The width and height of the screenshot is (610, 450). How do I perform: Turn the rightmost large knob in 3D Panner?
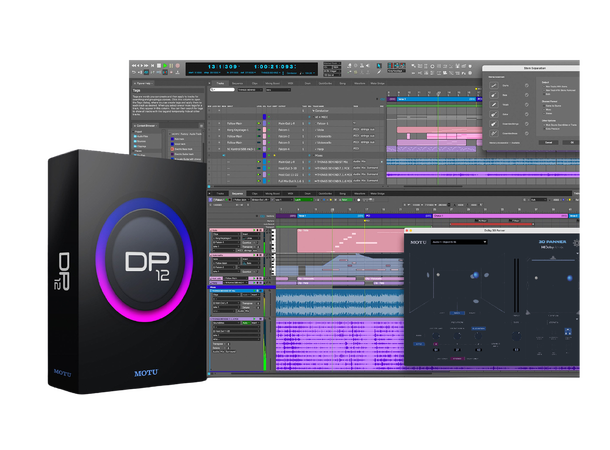pos(516,335)
